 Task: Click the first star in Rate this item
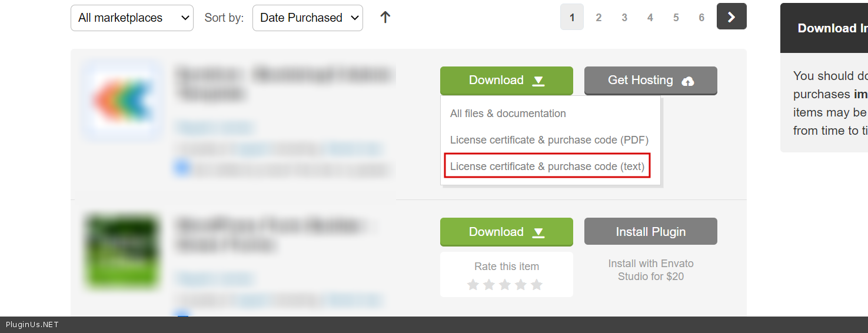473,285
